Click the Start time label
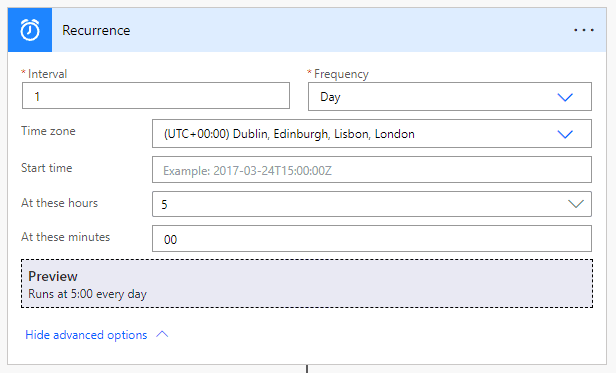The width and height of the screenshot is (616, 373). coord(47,168)
